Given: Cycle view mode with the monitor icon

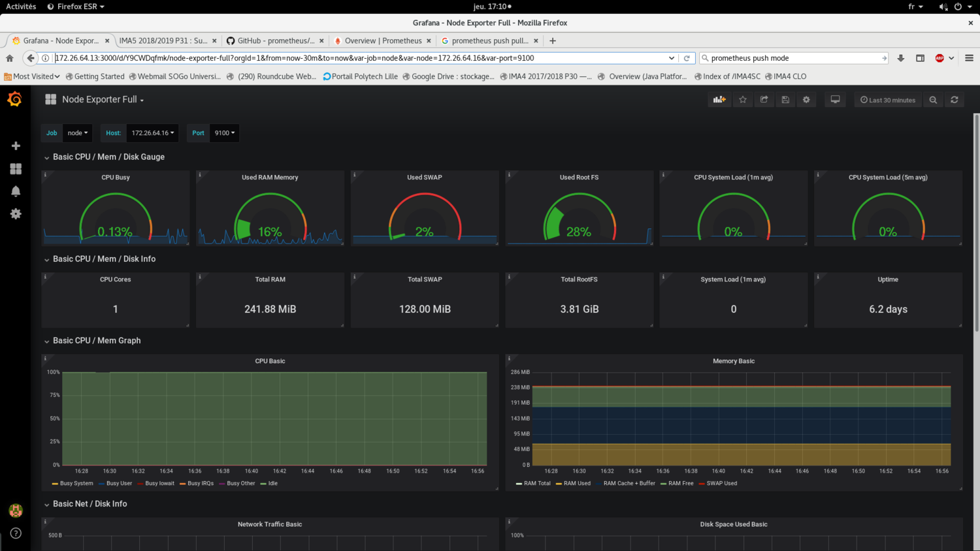Looking at the screenshot, I should 835,100.
